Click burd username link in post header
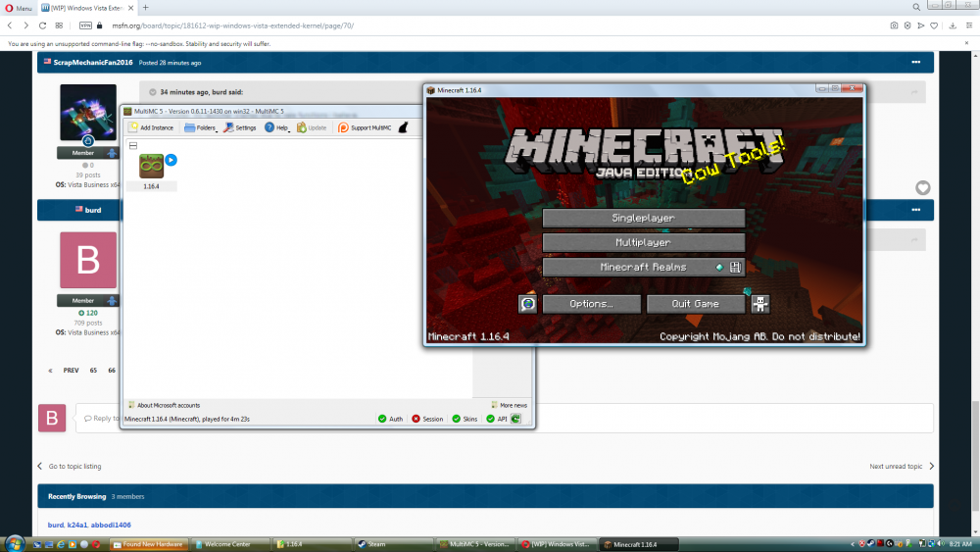 point(93,210)
